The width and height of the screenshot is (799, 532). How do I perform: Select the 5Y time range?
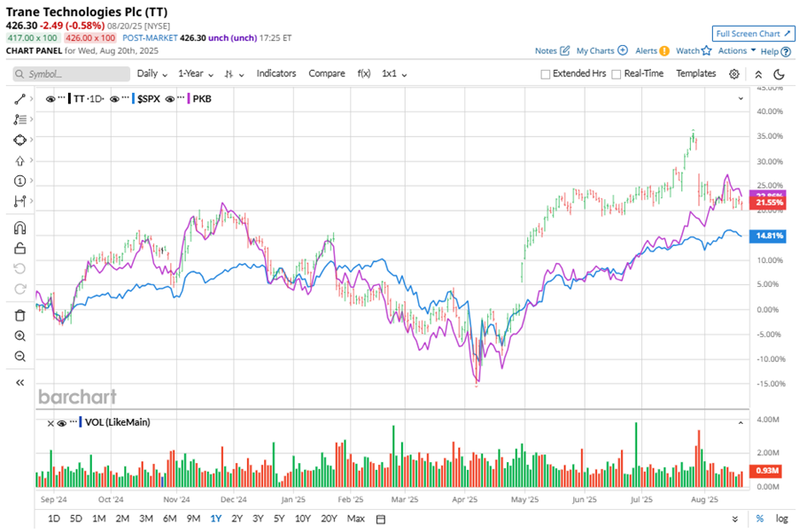coord(279,519)
